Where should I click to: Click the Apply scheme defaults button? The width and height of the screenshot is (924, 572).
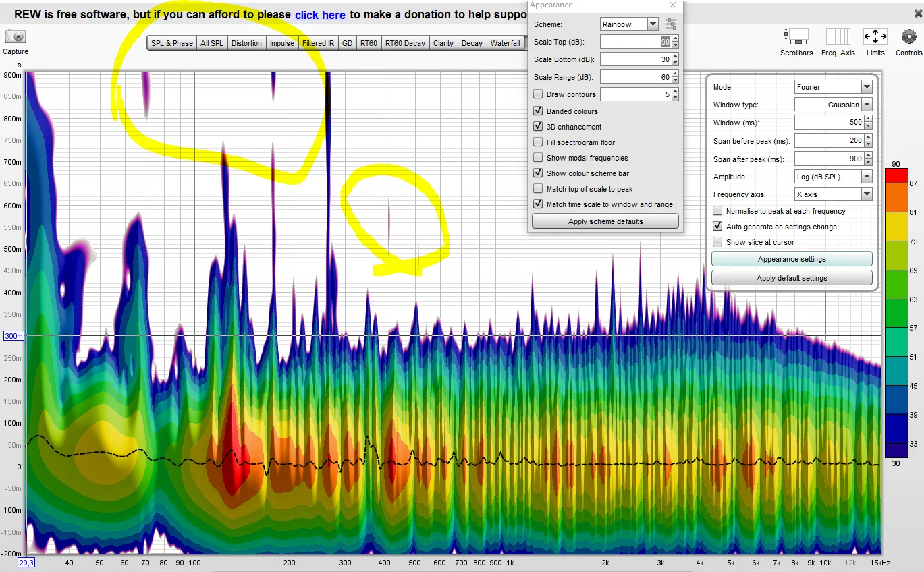coord(605,221)
